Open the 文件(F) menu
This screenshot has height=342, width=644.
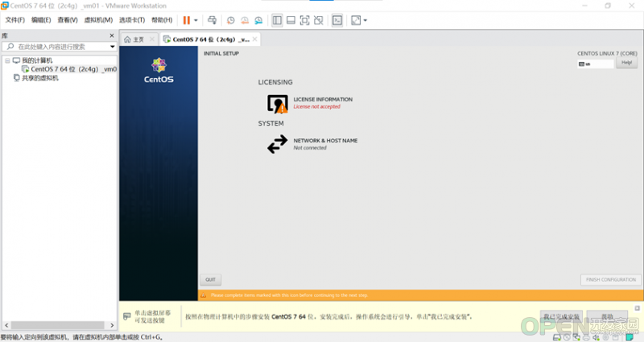[x=14, y=20]
